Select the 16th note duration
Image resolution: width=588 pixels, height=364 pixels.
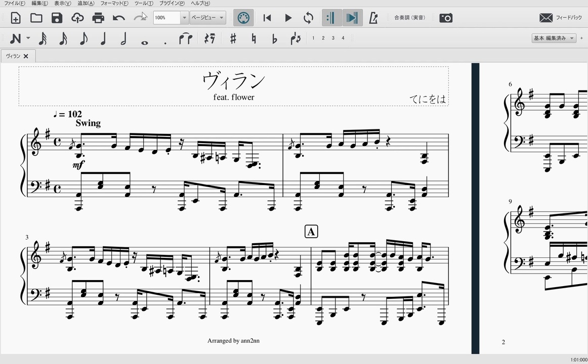(x=63, y=38)
